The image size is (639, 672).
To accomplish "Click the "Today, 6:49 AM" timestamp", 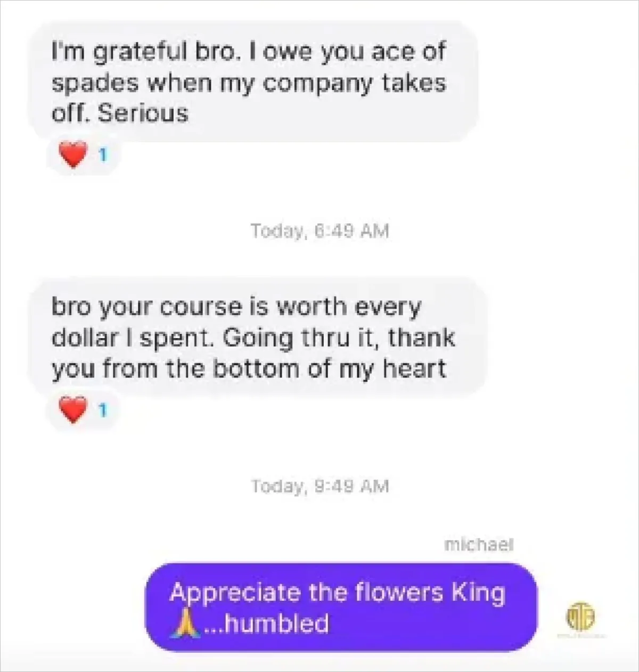I will [319, 231].
